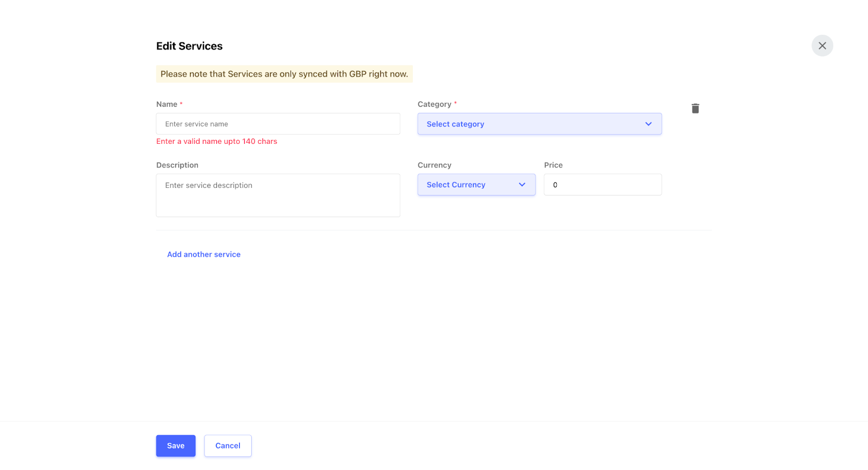This screenshot has width=868, height=470.
Task: Click the service name input field
Action: pyautogui.click(x=278, y=124)
